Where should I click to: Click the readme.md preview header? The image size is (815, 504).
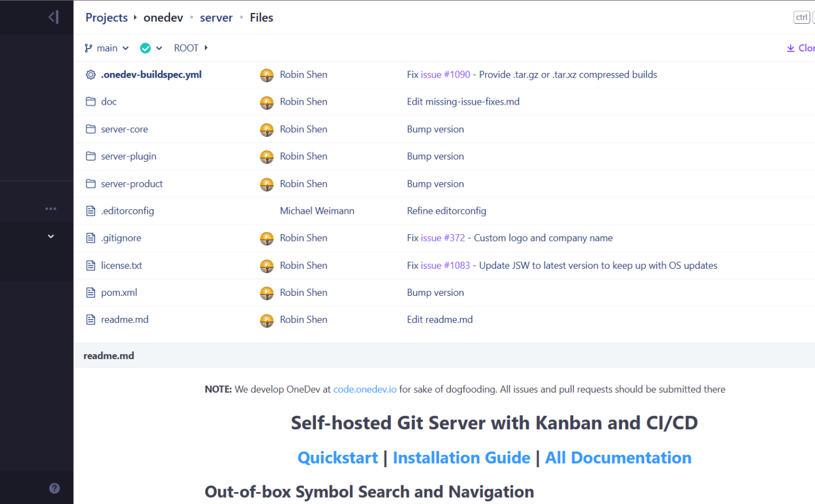tap(109, 356)
